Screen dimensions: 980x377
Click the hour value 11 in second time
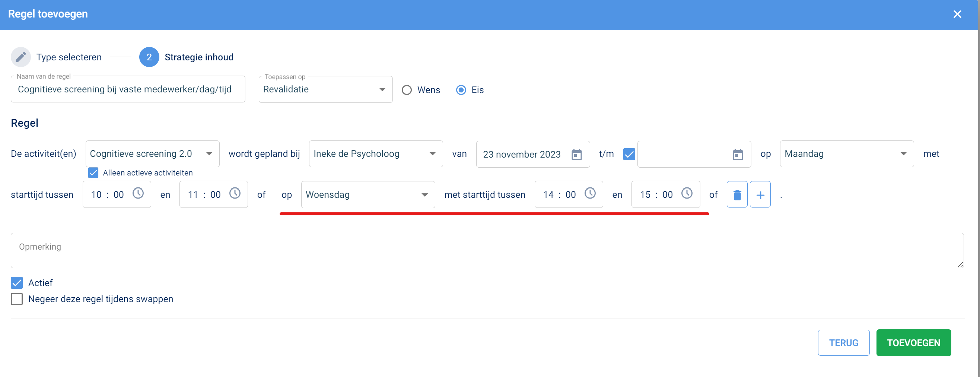193,194
